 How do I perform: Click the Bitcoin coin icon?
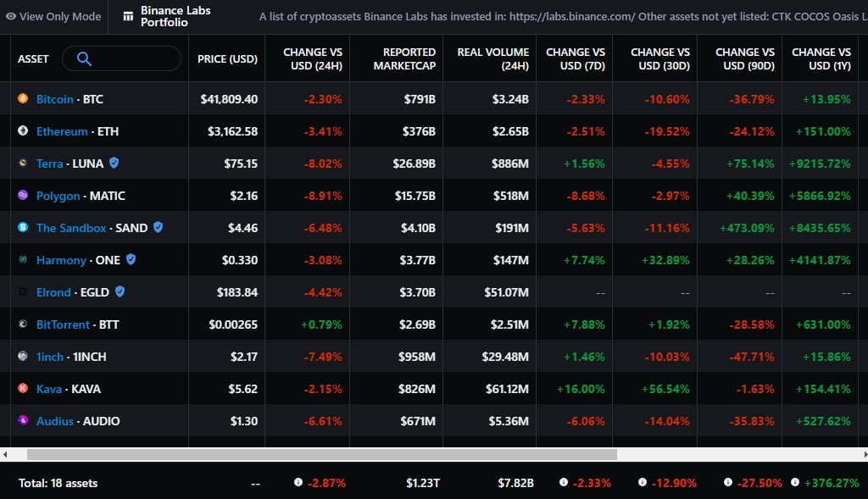[x=23, y=98]
